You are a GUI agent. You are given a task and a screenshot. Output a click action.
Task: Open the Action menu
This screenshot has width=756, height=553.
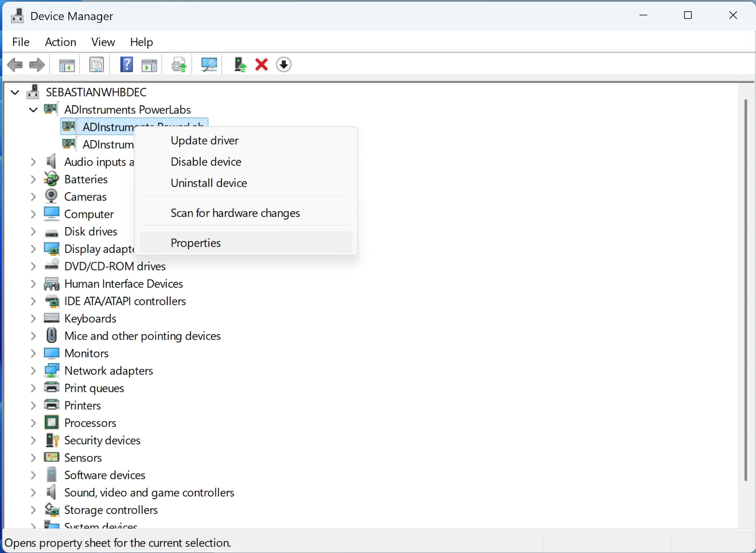pos(60,42)
